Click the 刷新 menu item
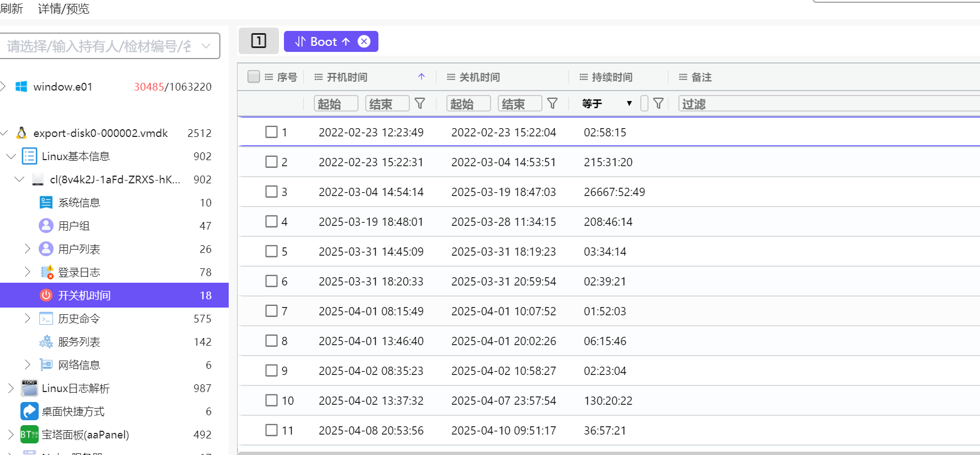This screenshot has width=980, height=455. tap(12, 8)
